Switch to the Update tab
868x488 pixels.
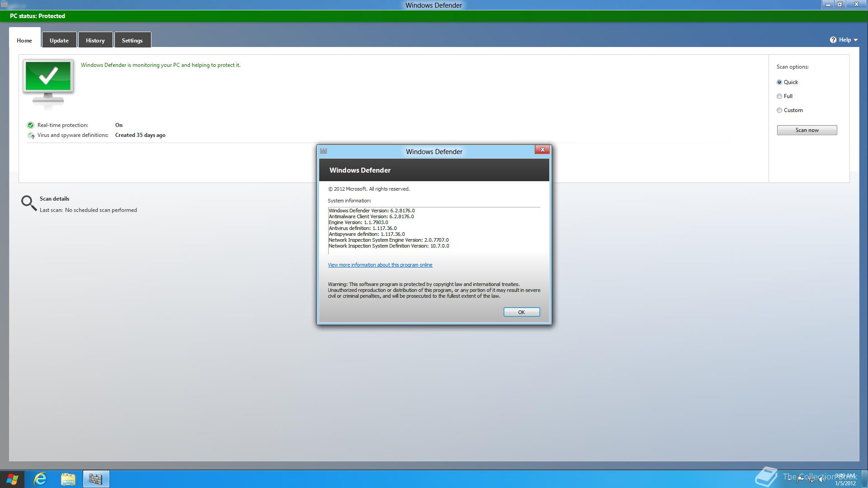coord(59,40)
